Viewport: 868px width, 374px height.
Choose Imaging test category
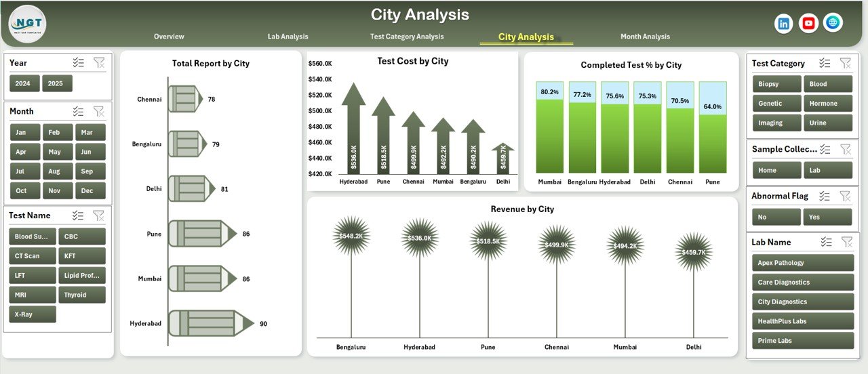pos(777,123)
